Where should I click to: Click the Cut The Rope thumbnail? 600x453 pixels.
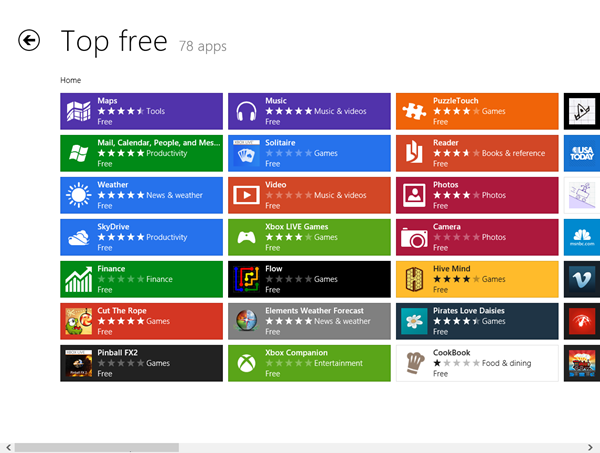pos(78,321)
